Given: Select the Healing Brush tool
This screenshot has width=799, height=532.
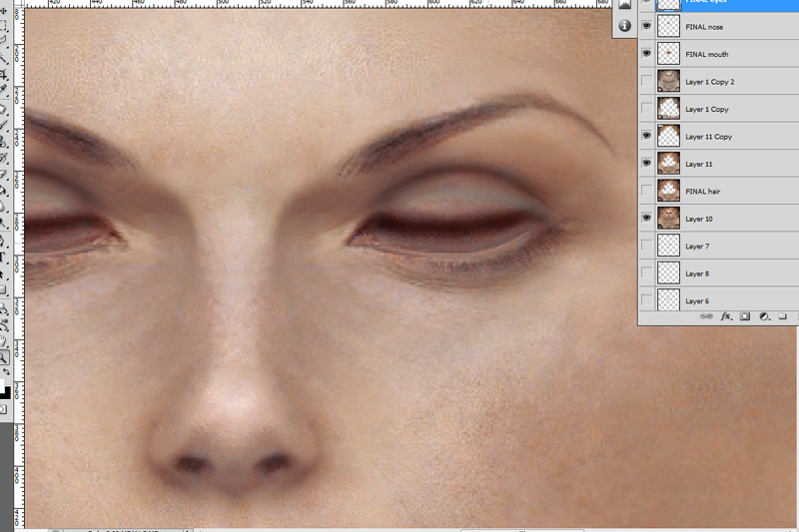Looking at the screenshot, I should click(x=3, y=109).
